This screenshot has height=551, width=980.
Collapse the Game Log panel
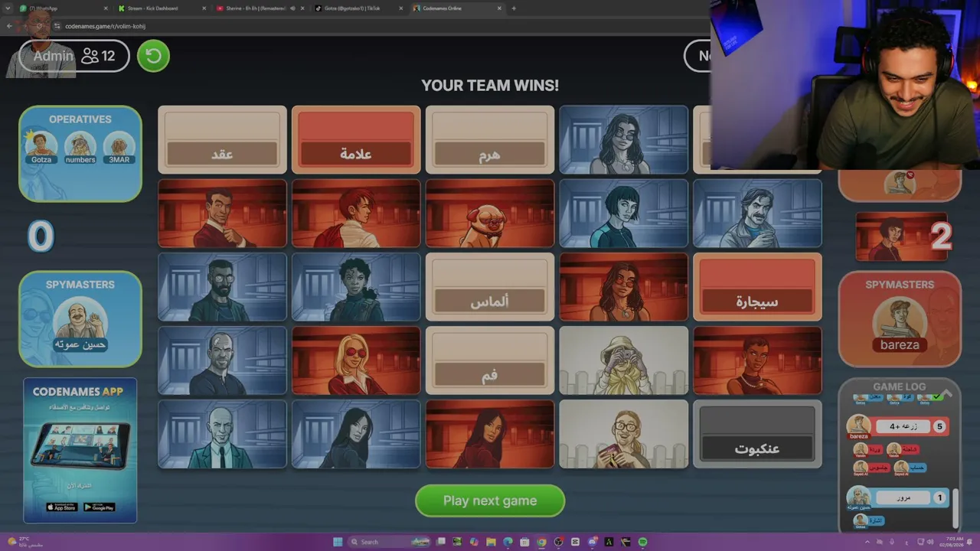click(947, 393)
